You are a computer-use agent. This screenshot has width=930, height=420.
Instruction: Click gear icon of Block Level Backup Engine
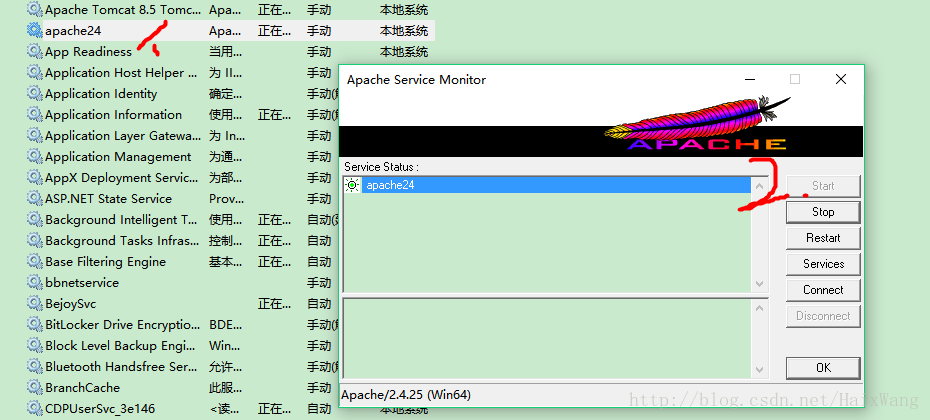pyautogui.click(x=35, y=346)
